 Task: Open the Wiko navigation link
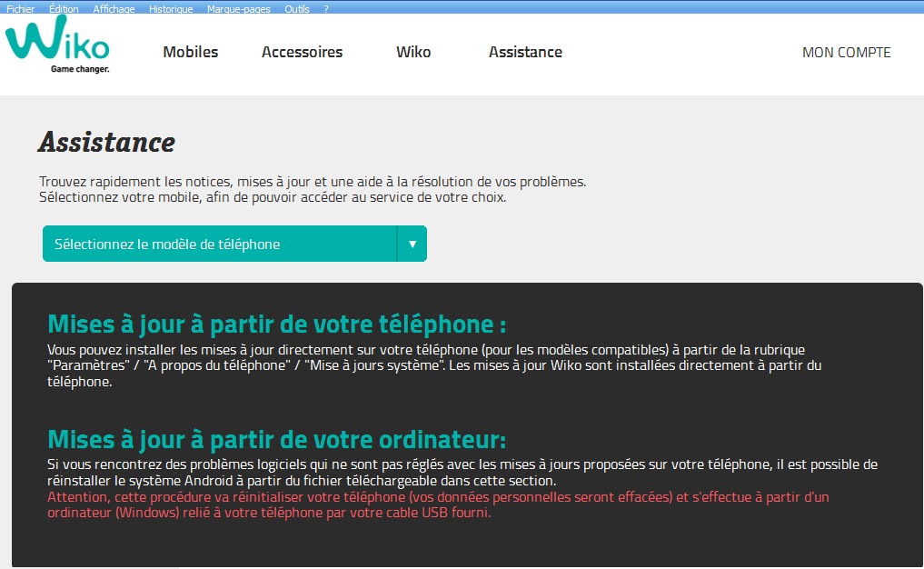413,52
